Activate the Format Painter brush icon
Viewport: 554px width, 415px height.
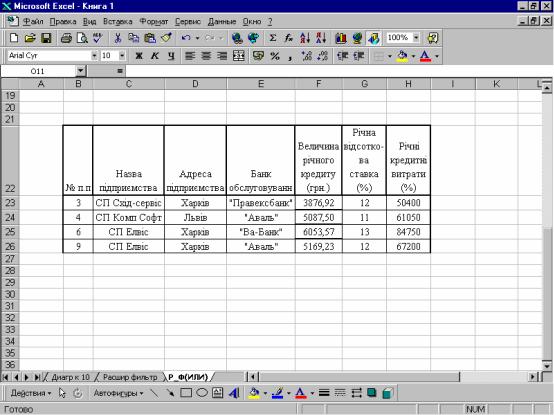tap(166, 38)
